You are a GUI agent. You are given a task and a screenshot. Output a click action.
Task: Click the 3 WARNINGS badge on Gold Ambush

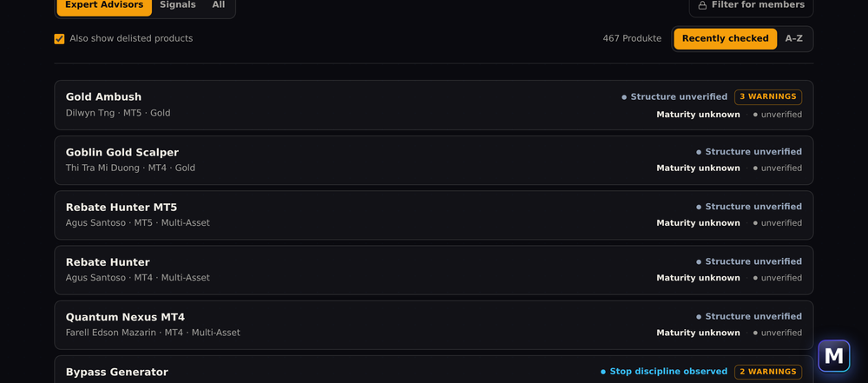[x=768, y=97]
